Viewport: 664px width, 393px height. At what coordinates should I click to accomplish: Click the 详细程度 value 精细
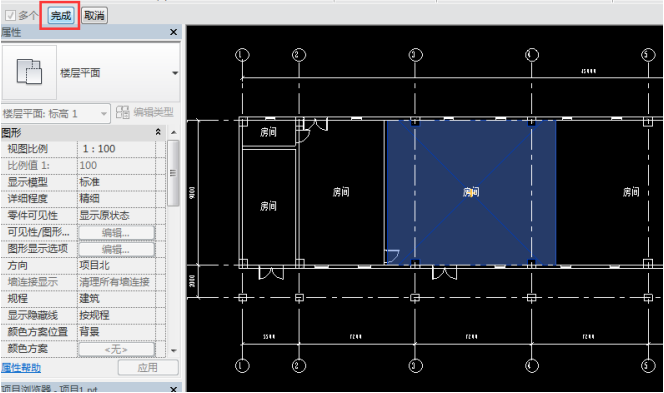coord(117,199)
